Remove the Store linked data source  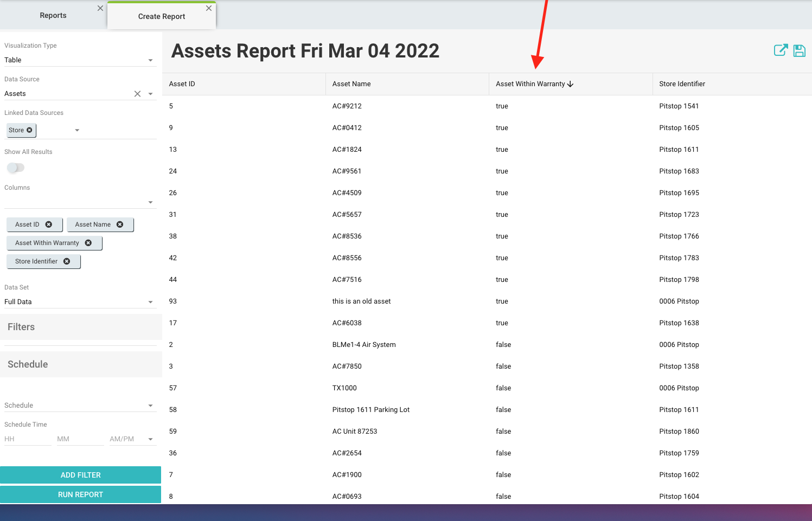pos(29,130)
